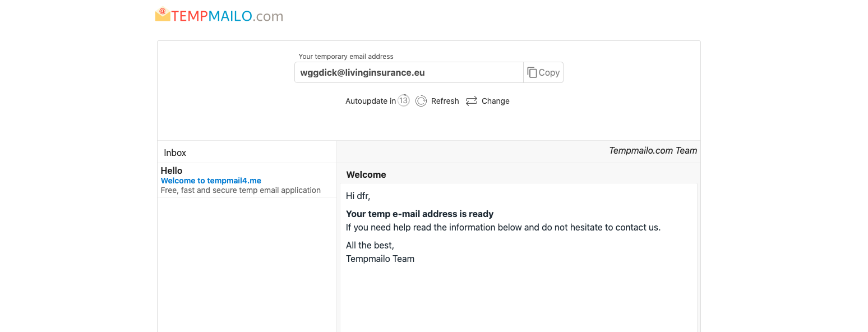868x332 pixels.
Task: Click the Copy text label
Action: tap(549, 72)
